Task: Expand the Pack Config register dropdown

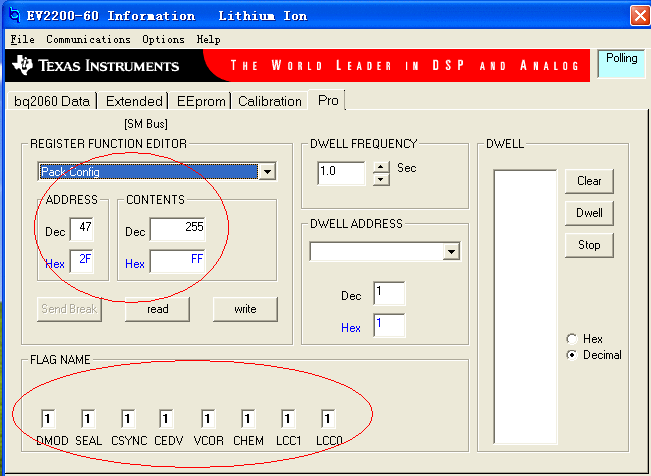Action: click(267, 171)
